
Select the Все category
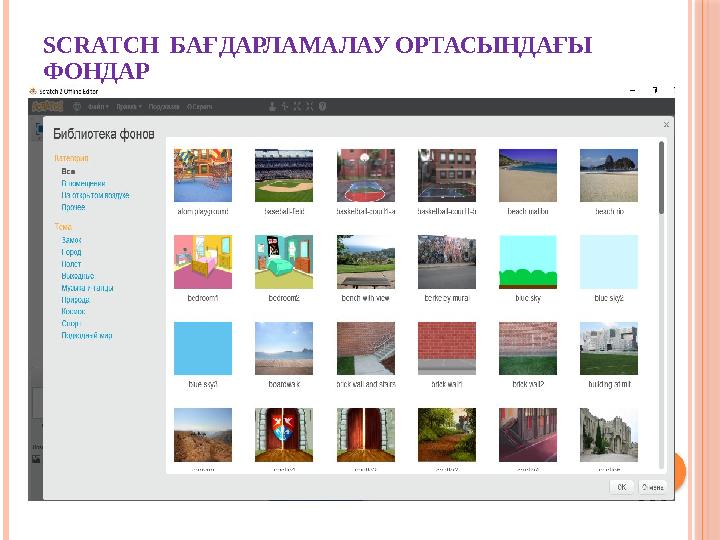coord(68,171)
